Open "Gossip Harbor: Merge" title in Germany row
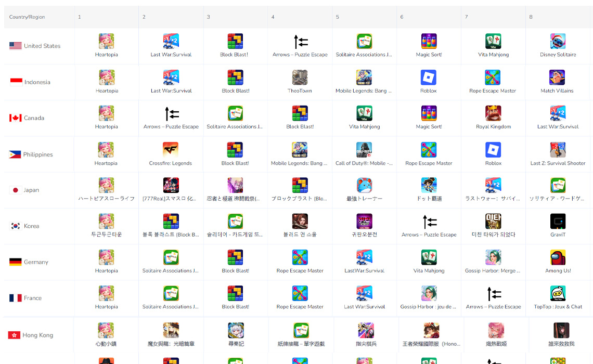593x364 pixels. tap(493, 271)
